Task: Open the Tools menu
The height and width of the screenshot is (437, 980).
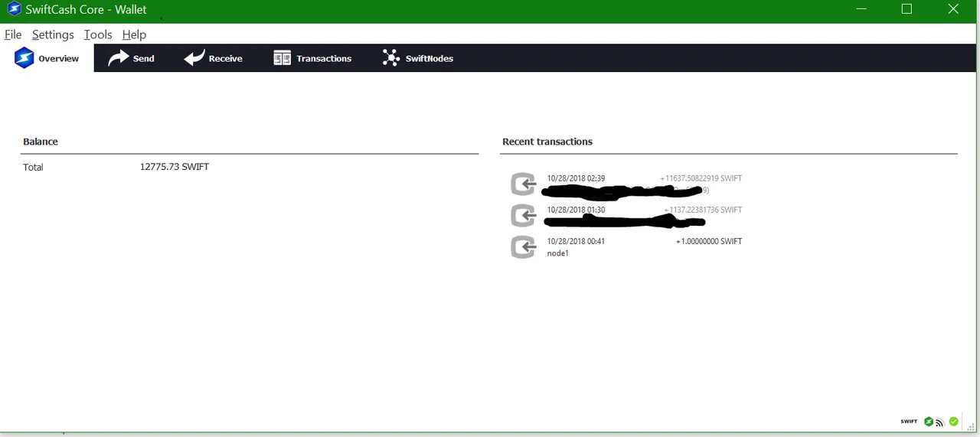Action: point(98,34)
